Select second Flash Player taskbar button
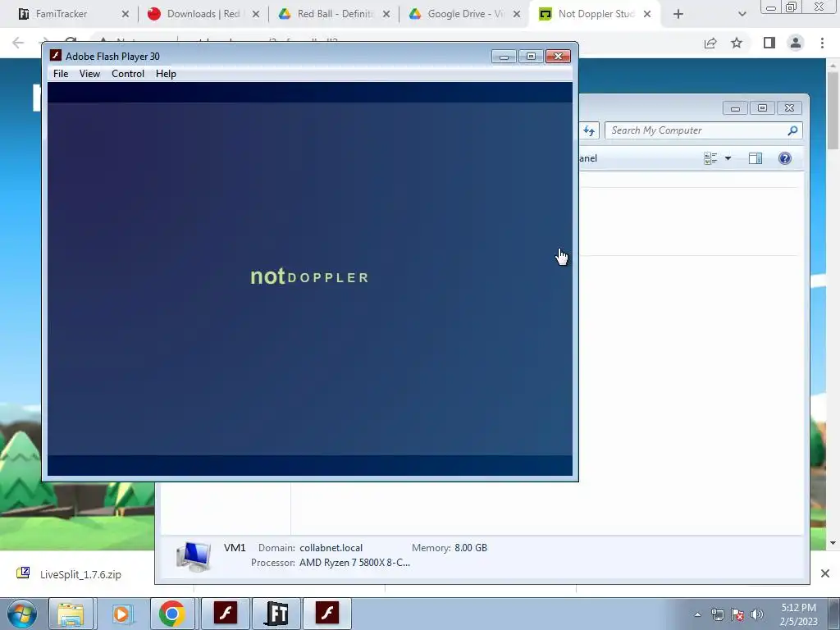840x630 pixels. tap(327, 614)
